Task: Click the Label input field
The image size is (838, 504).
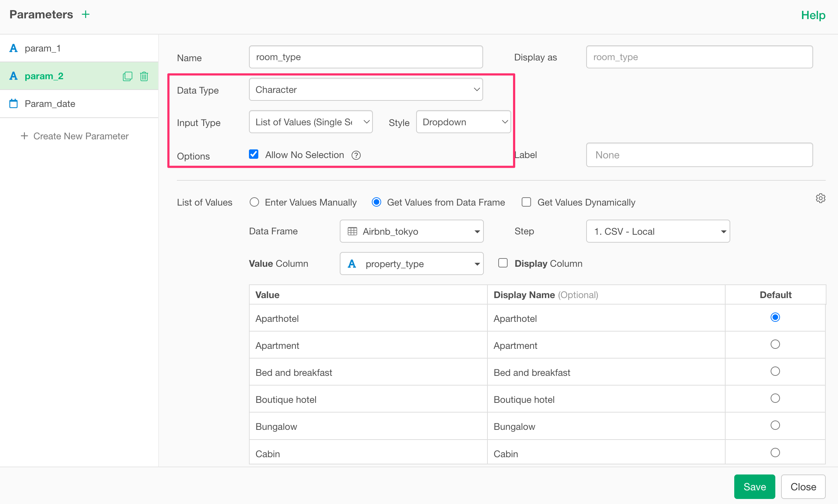Action: click(699, 155)
